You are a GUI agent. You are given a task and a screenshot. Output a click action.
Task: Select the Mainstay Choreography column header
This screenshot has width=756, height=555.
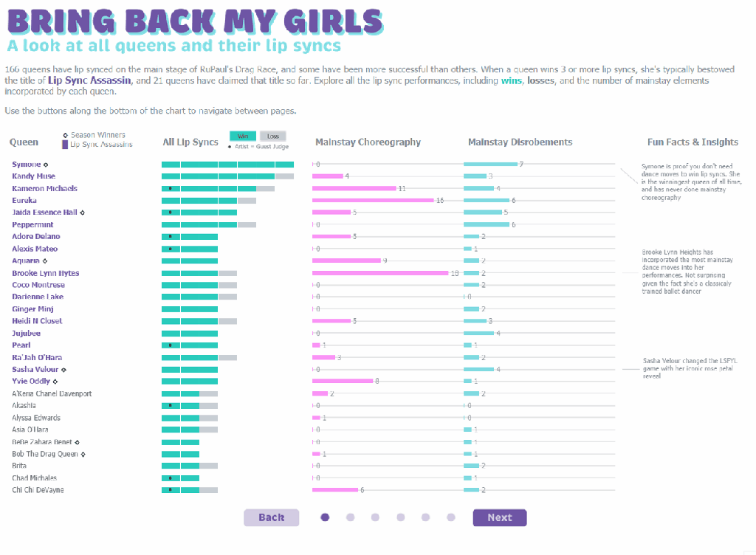368,142
